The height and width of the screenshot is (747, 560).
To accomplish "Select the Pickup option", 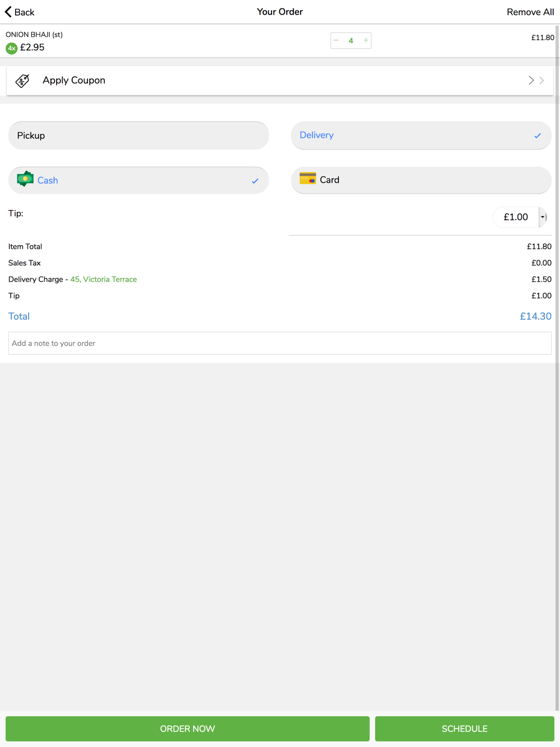I will pyautogui.click(x=138, y=136).
